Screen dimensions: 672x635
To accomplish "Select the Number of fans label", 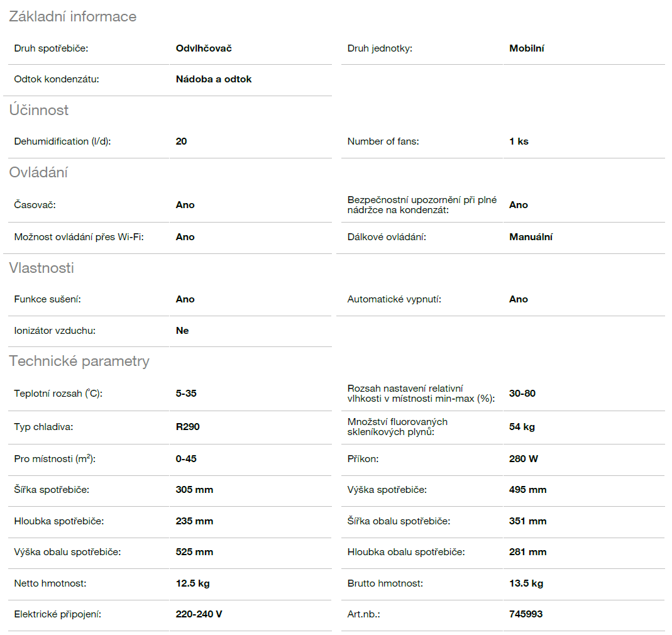I will [383, 141].
